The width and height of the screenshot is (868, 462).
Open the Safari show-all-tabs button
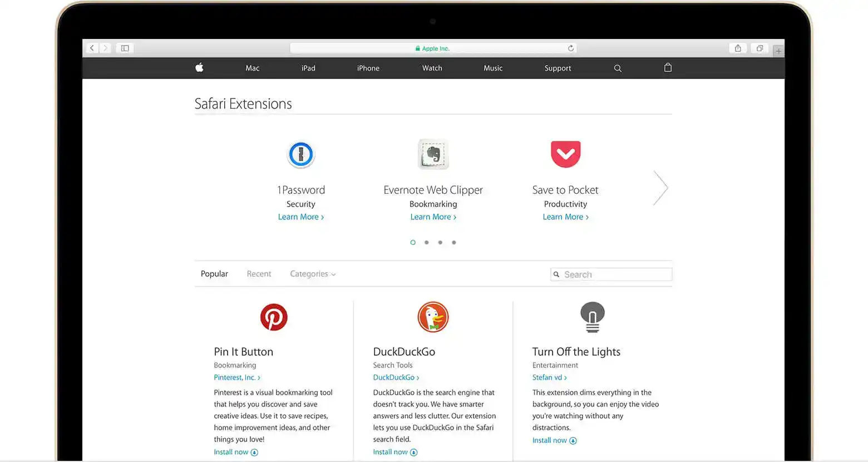click(759, 48)
